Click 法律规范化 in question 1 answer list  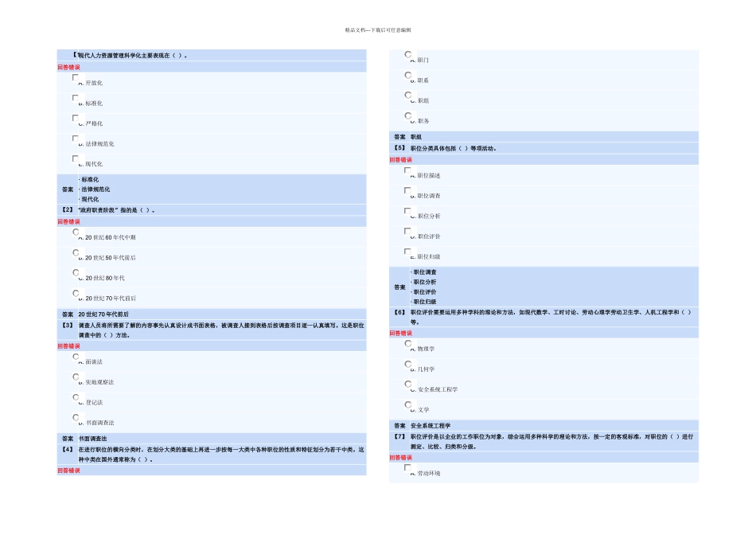click(95, 189)
